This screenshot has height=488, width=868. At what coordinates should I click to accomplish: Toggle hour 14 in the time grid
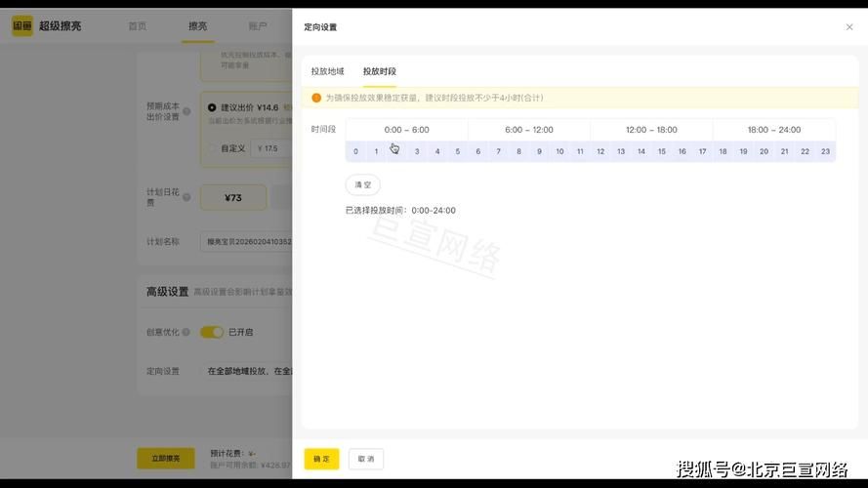click(x=641, y=151)
